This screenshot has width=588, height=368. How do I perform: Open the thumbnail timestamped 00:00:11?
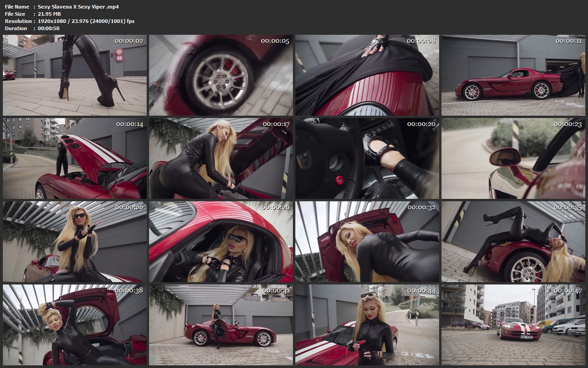click(x=513, y=75)
